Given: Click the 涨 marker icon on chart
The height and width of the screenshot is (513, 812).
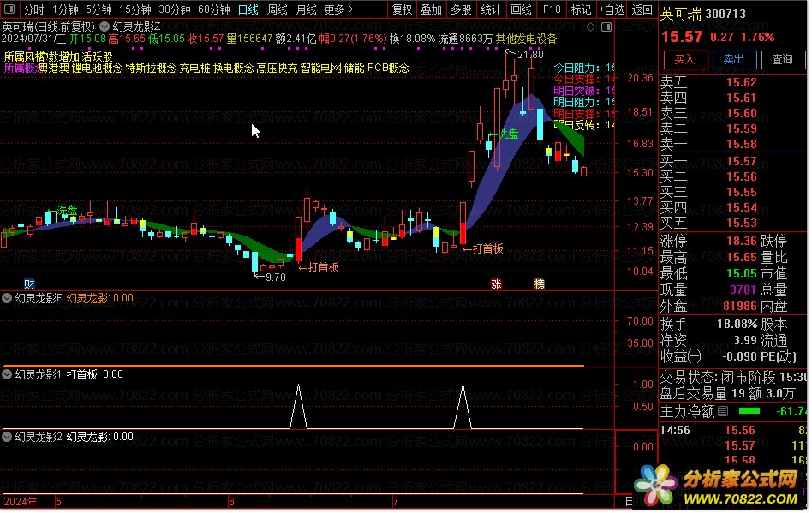Looking at the screenshot, I should point(496,283).
